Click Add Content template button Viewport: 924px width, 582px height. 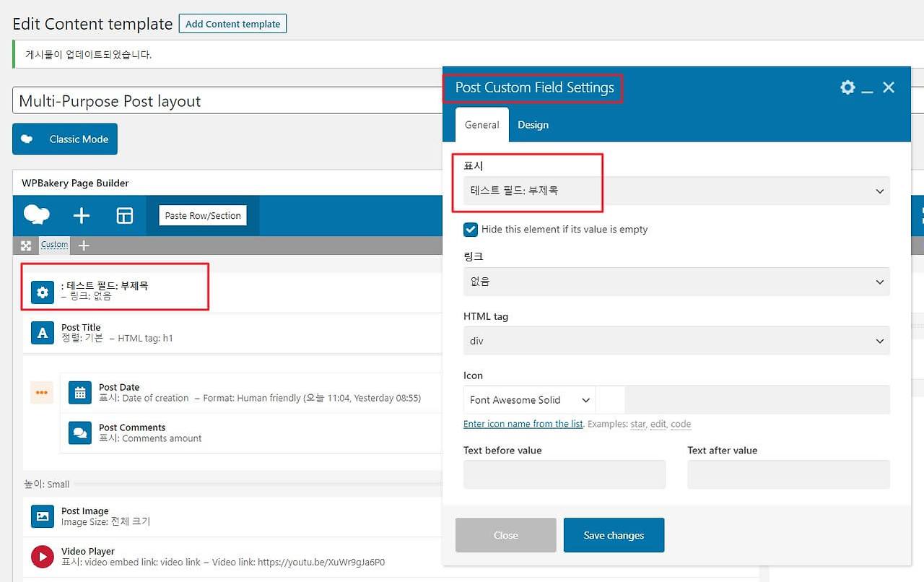[232, 24]
